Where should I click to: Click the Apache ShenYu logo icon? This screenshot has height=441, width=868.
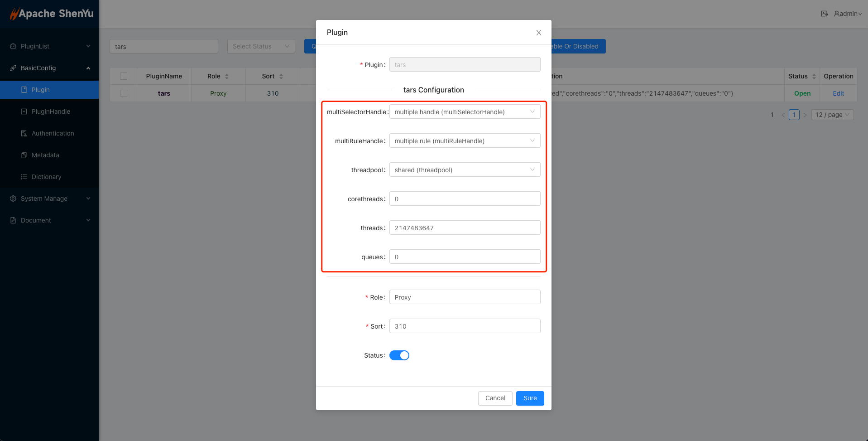pos(14,14)
